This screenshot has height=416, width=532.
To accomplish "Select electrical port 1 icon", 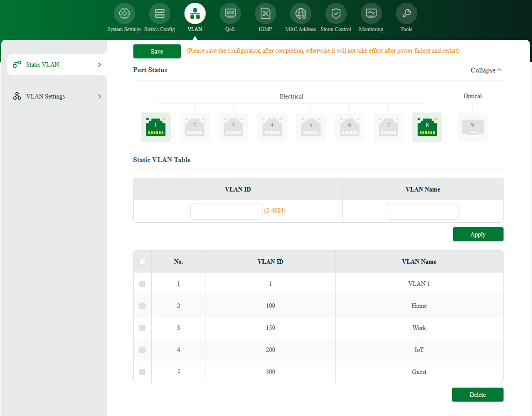I will point(155,127).
